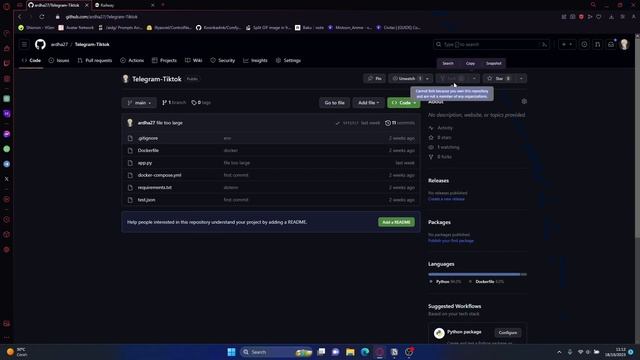The width and height of the screenshot is (640, 360).
Task: Open the notifications inbox icon
Action: (611, 44)
